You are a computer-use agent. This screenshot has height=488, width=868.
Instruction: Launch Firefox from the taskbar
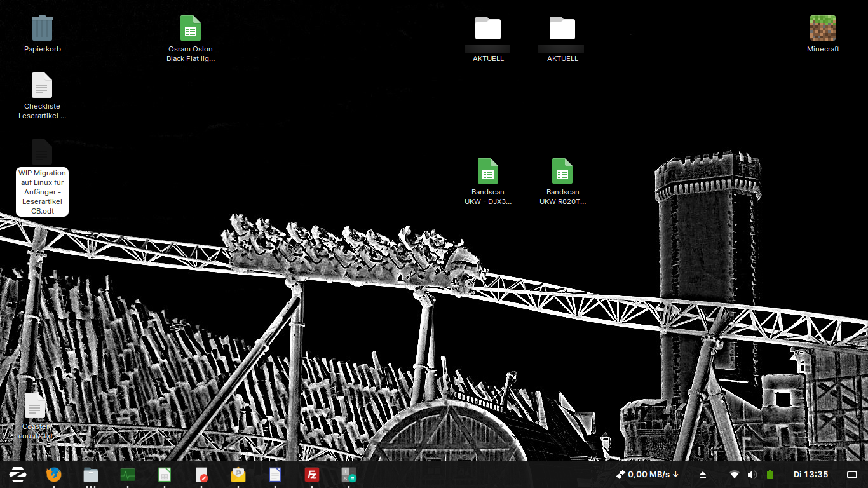[x=54, y=475]
